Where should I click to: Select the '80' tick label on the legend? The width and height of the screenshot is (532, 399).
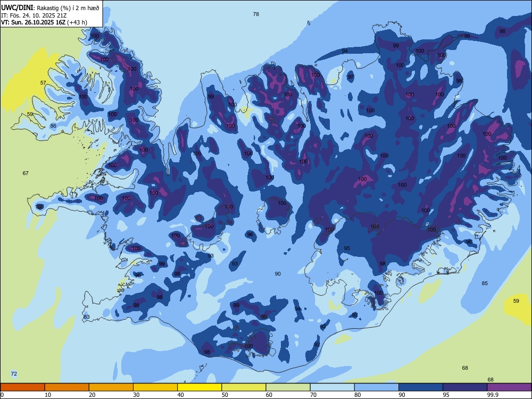coord(358,395)
